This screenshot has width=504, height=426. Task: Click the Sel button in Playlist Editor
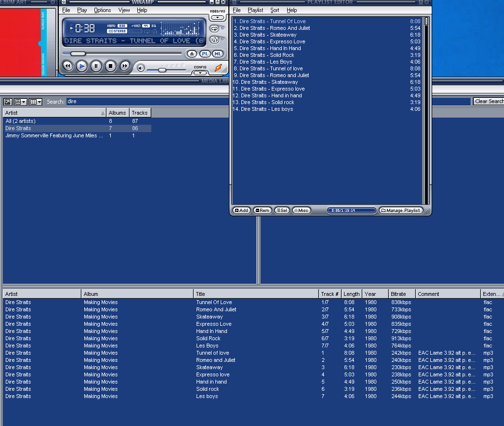pyautogui.click(x=282, y=210)
